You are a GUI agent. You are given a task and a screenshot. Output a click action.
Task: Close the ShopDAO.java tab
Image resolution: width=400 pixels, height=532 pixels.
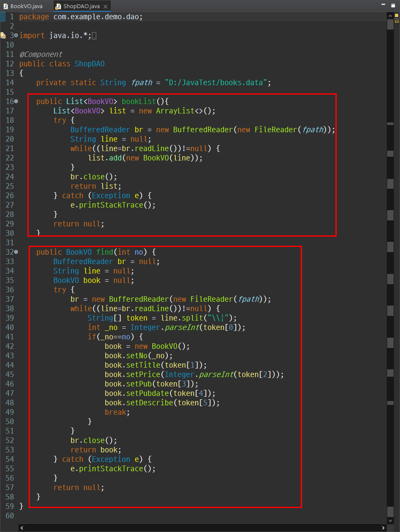[105, 6]
